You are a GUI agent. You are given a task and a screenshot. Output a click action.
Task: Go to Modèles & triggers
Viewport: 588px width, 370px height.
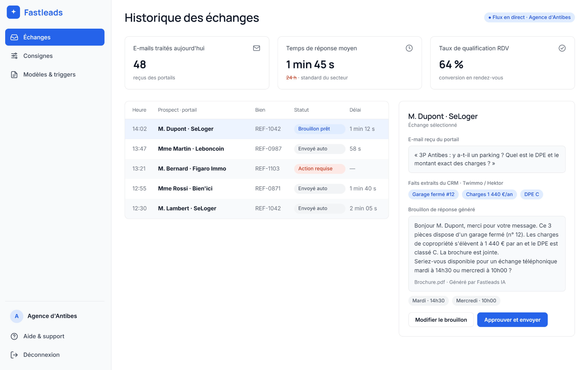(x=55, y=75)
